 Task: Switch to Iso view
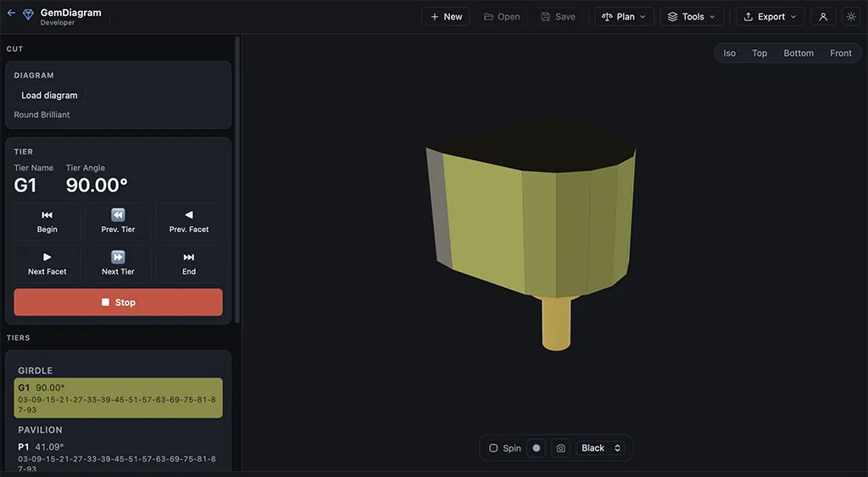730,53
